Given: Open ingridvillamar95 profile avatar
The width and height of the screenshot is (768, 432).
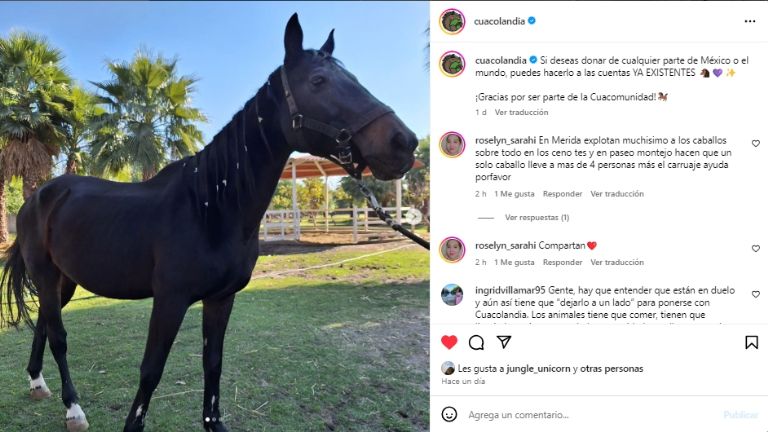Looking at the screenshot, I should [x=452, y=295].
